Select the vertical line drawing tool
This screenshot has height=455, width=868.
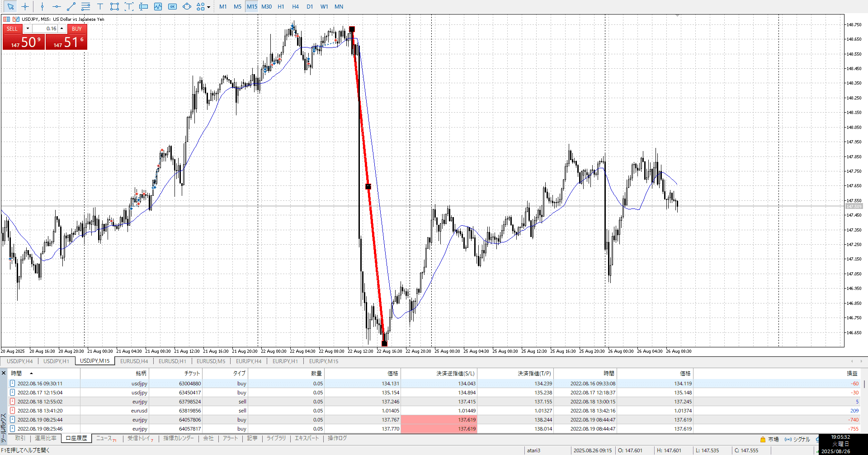[42, 7]
